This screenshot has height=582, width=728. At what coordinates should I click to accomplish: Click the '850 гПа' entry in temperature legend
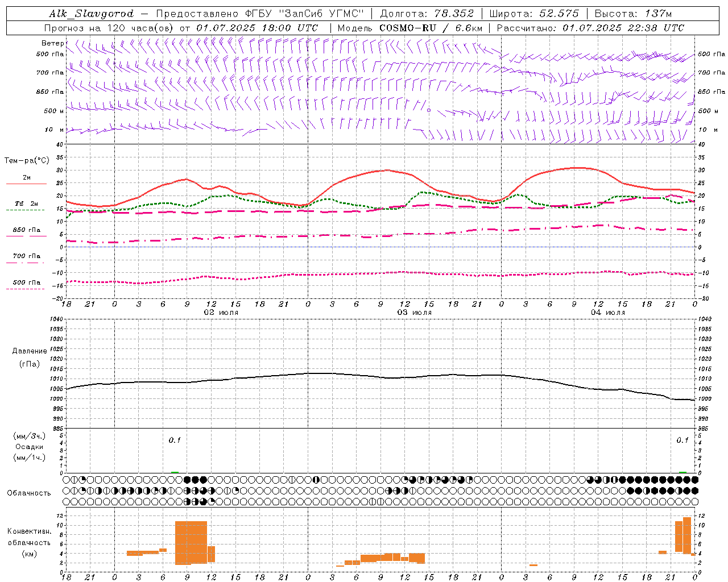click(27, 230)
